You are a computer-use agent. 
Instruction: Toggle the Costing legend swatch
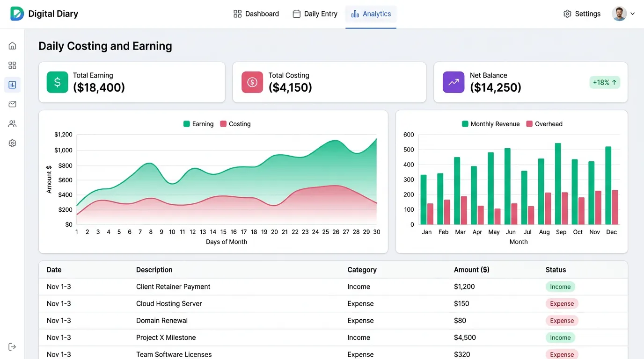click(x=223, y=124)
